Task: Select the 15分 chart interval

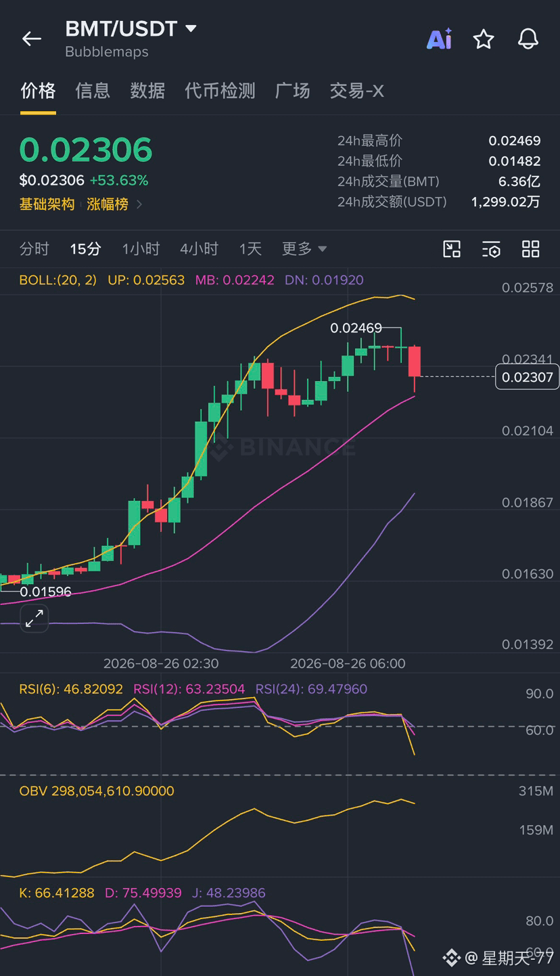Action: (x=85, y=249)
